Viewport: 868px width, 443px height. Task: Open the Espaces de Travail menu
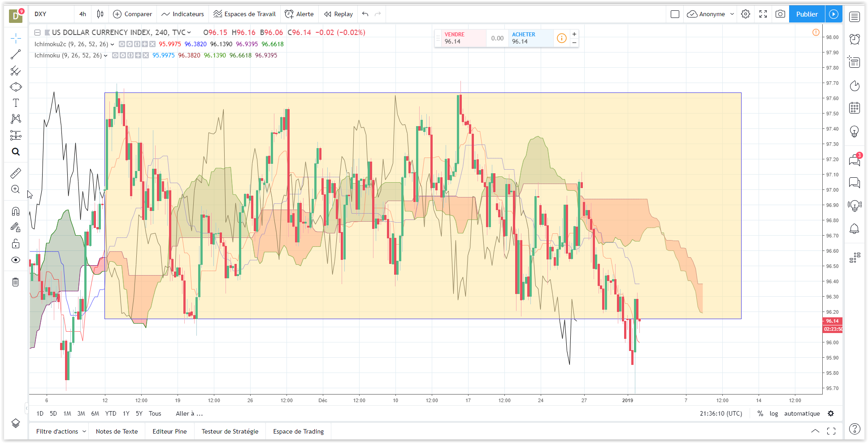(244, 14)
